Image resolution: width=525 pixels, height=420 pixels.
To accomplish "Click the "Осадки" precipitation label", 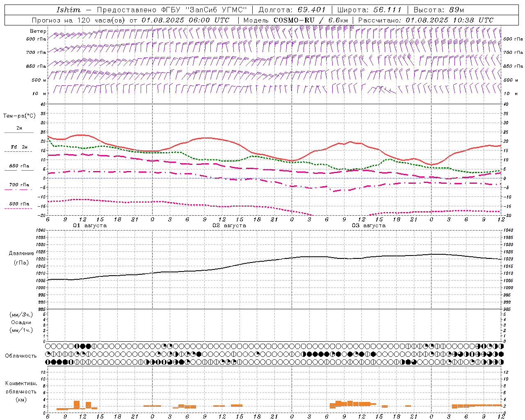I will (x=21, y=322).
